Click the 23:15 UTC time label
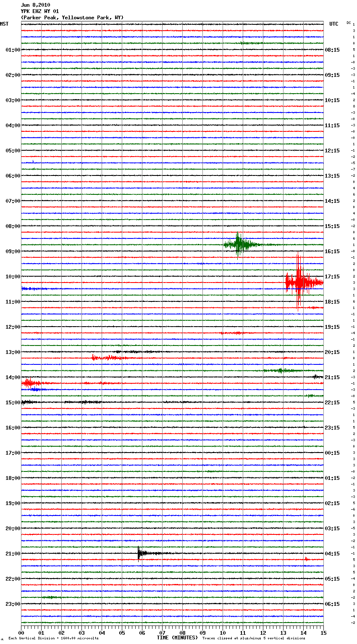 click(x=332, y=428)
